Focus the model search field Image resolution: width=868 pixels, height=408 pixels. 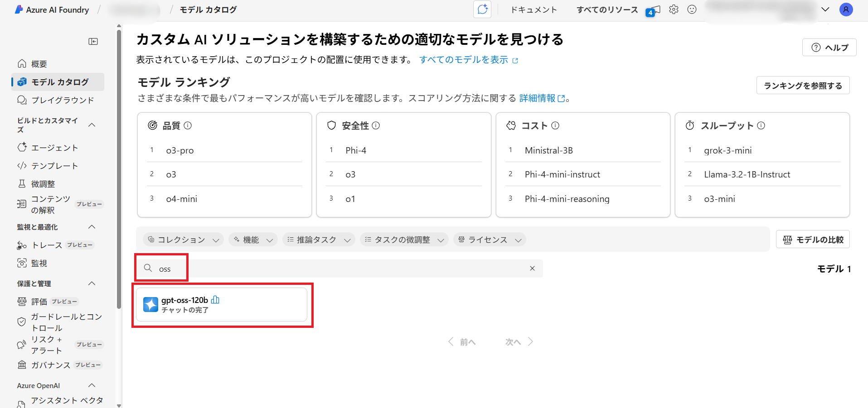(x=339, y=269)
